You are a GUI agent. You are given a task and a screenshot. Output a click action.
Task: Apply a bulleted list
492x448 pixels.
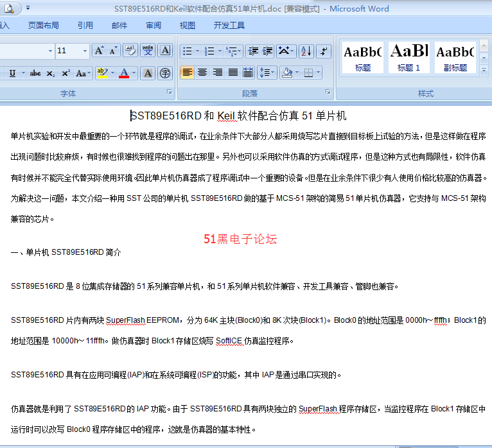[188, 51]
